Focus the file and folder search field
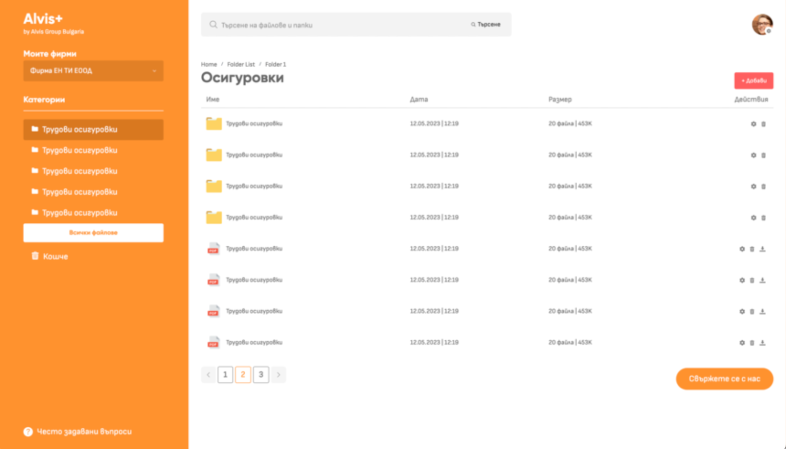 (356, 25)
